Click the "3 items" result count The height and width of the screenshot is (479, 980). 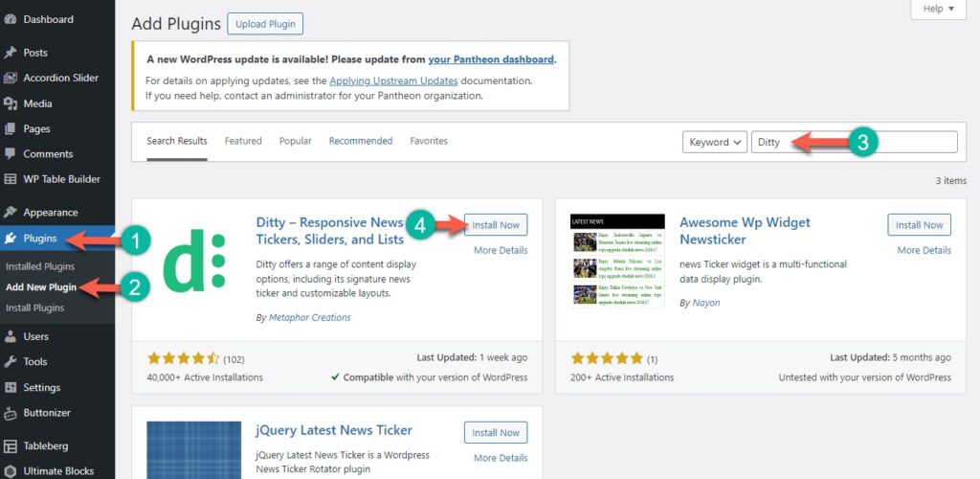(x=950, y=181)
